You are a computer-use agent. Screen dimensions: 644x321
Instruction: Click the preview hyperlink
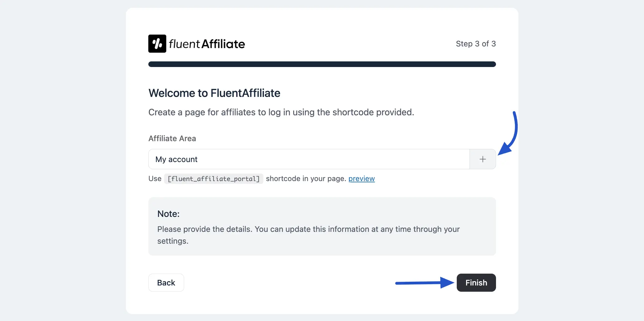(361, 179)
